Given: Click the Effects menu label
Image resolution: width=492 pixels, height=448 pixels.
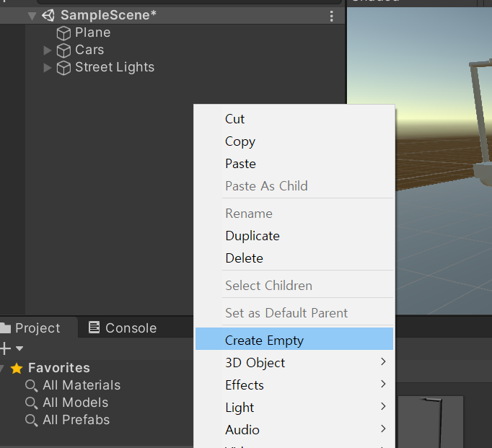Looking at the screenshot, I should pos(245,385).
